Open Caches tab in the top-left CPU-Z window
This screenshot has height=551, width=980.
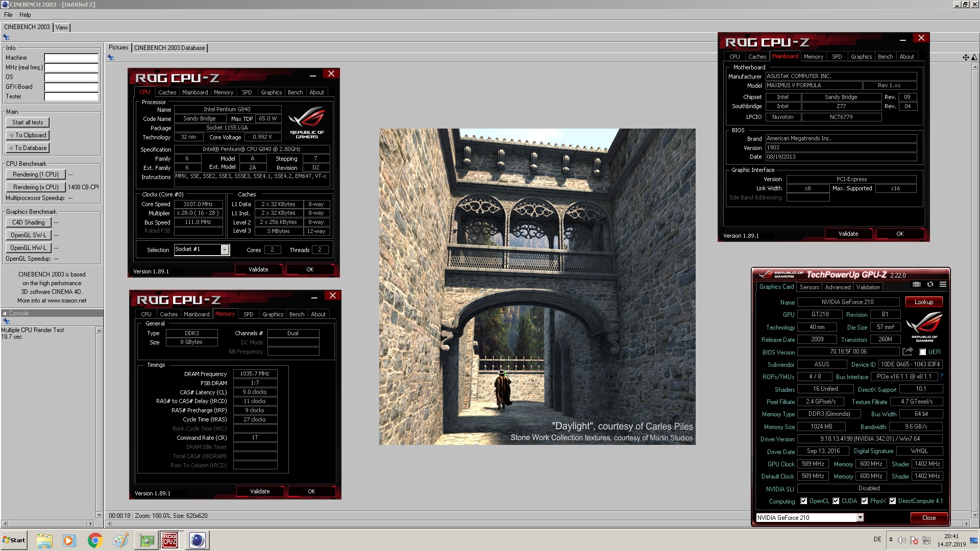tap(167, 92)
